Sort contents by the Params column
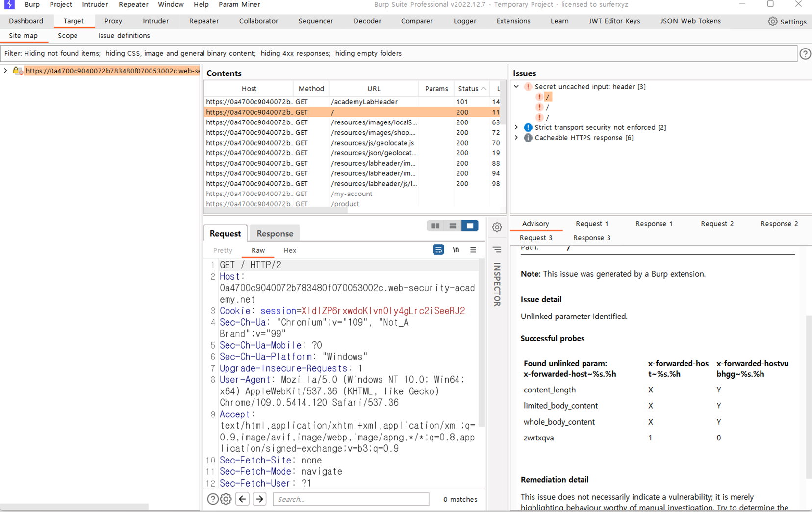Screen dimensions: 812x512 (x=436, y=89)
